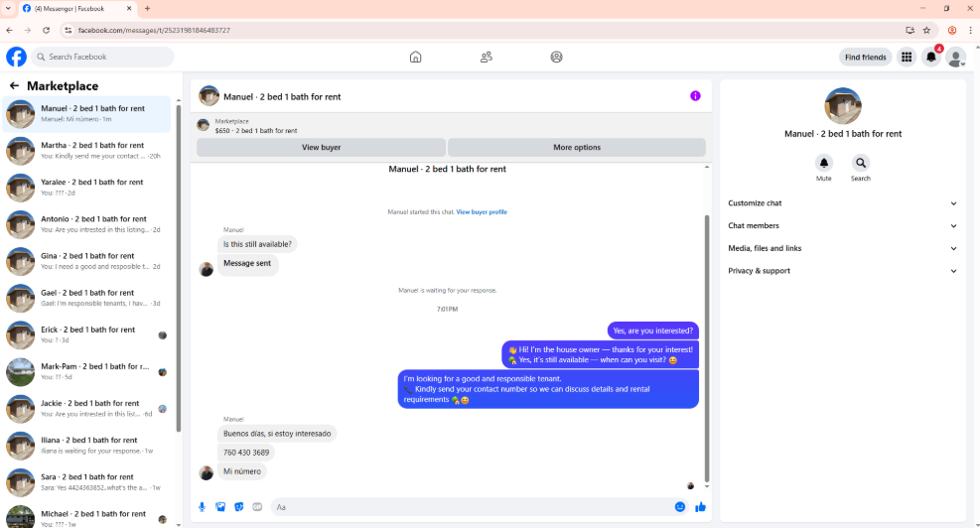Open the Sara conversation
Image resolution: width=980 pixels, height=528 pixels.
point(86,482)
